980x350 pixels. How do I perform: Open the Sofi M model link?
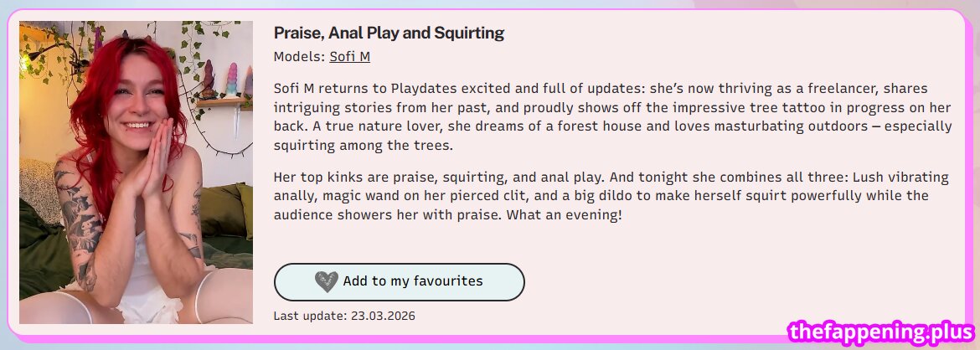click(x=349, y=57)
